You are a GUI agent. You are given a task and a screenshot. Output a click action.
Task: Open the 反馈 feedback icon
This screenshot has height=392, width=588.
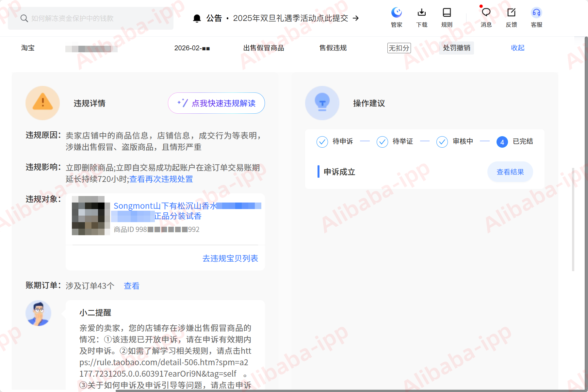(x=511, y=17)
